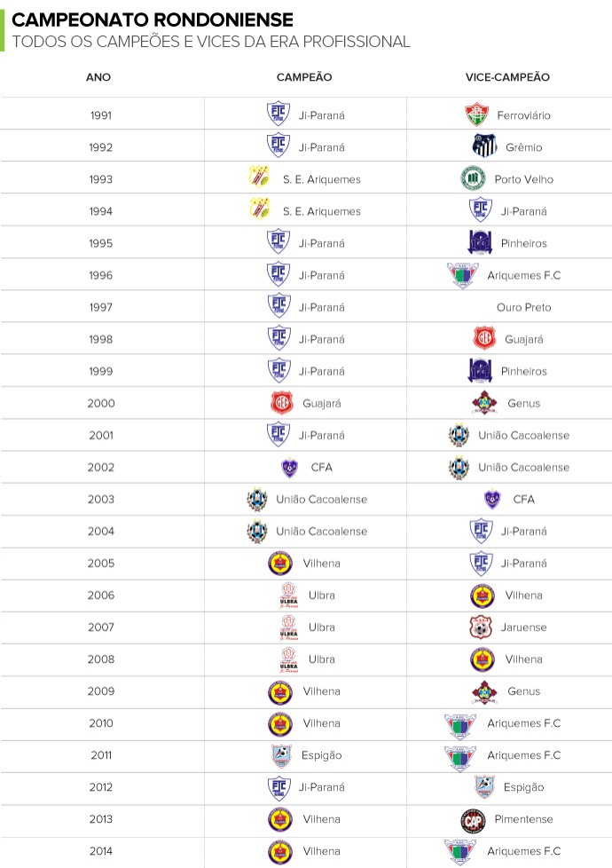Click the Pinheiros crest in the 1995 row
The height and width of the screenshot is (868, 612).
point(480,242)
